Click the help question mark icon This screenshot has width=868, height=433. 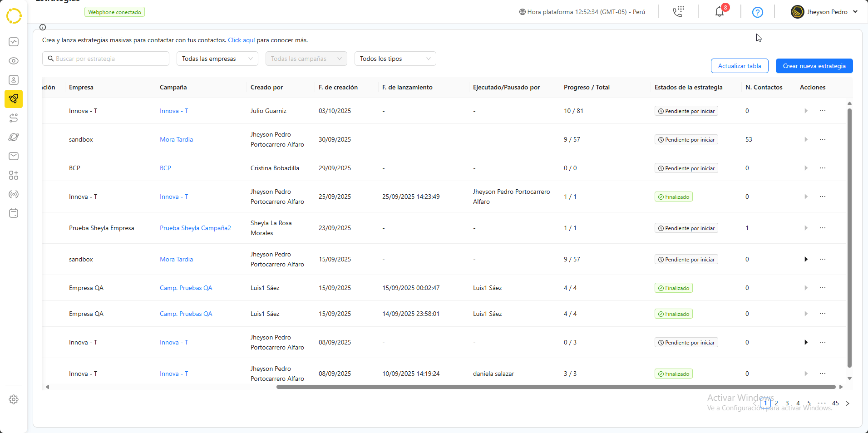point(757,12)
